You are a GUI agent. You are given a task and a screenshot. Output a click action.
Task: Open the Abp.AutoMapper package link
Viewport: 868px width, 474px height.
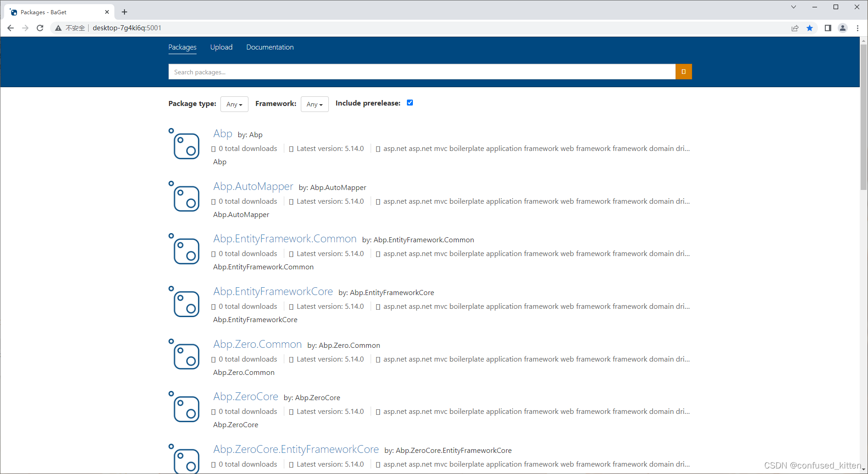point(253,186)
